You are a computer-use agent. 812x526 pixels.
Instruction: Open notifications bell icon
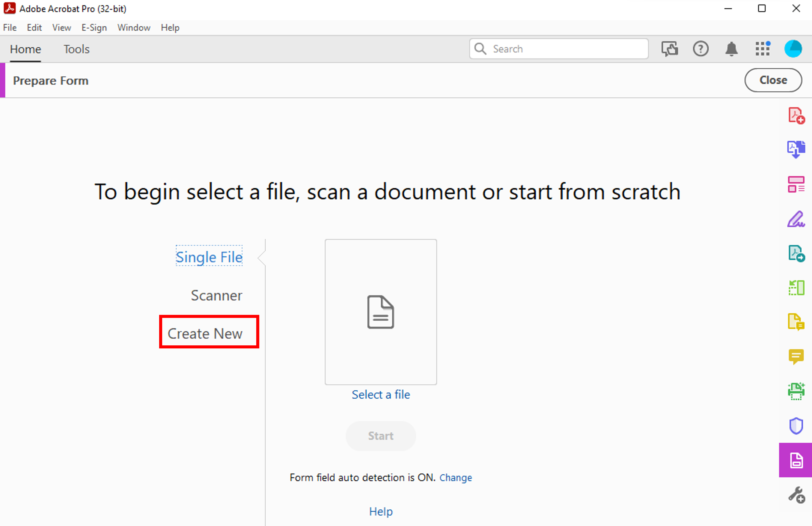pyautogui.click(x=731, y=49)
